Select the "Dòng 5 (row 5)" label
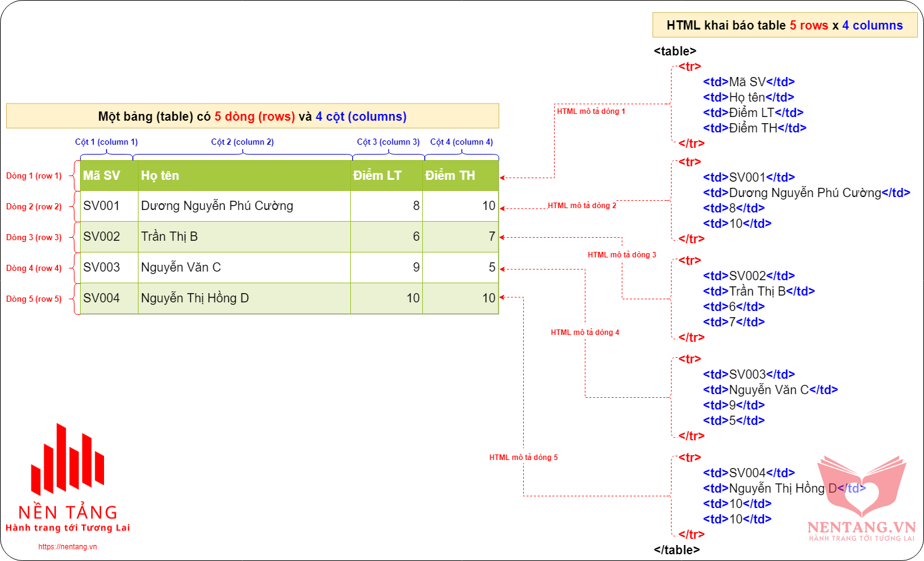The image size is (924, 561). click(34, 299)
